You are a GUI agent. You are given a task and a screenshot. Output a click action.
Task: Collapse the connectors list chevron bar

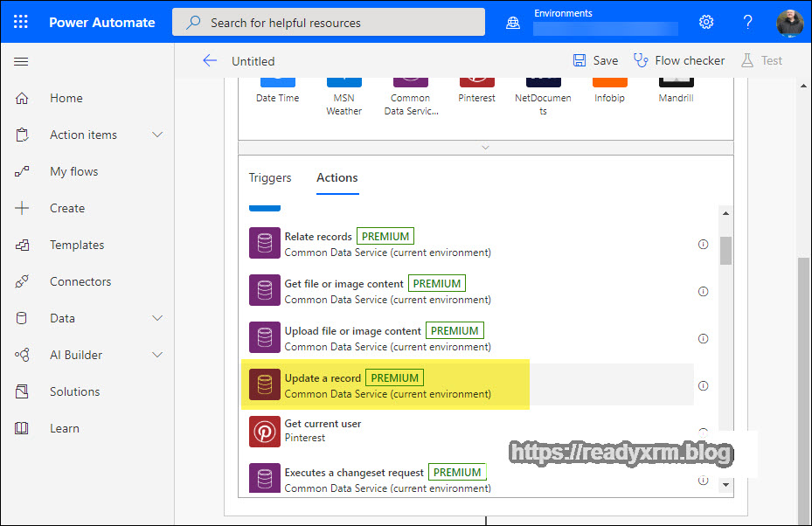[485, 148]
